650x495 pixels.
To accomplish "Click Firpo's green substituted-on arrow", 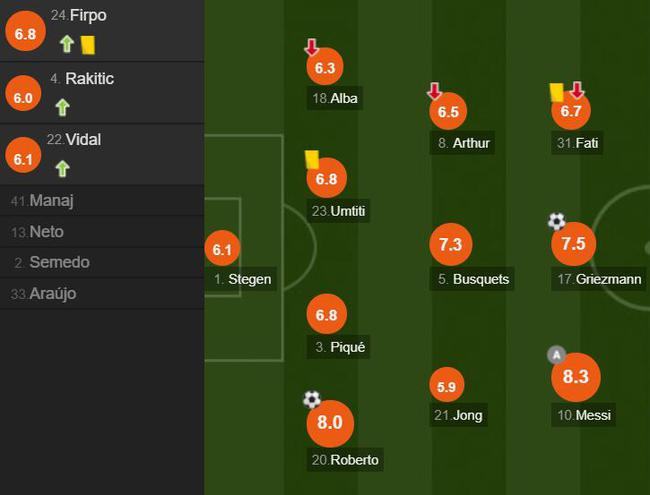I will tap(66, 44).
